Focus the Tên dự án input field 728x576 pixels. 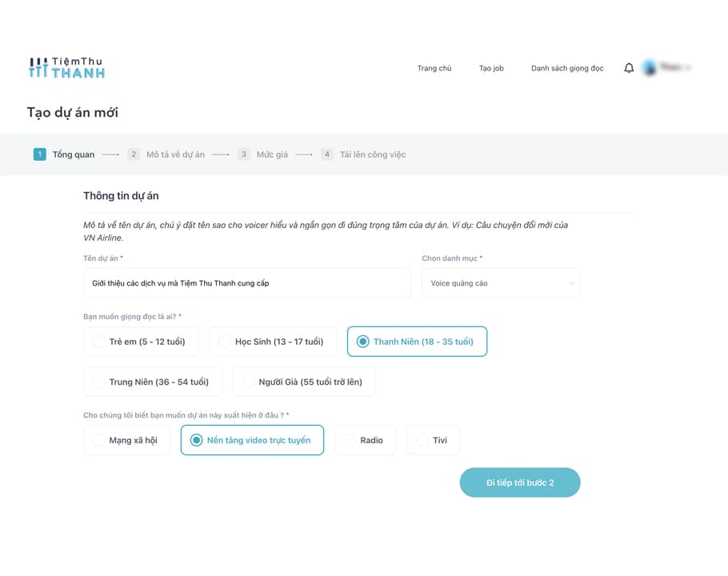247,283
